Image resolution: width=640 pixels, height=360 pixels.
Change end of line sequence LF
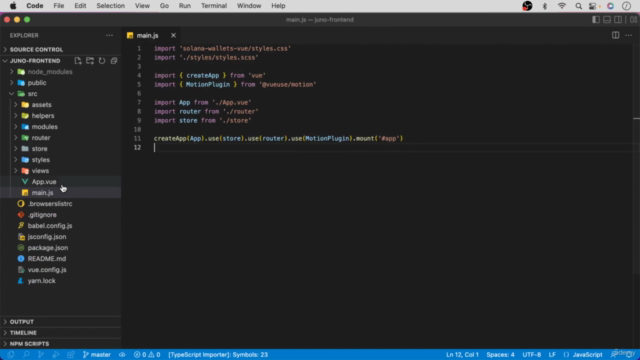(x=552, y=355)
